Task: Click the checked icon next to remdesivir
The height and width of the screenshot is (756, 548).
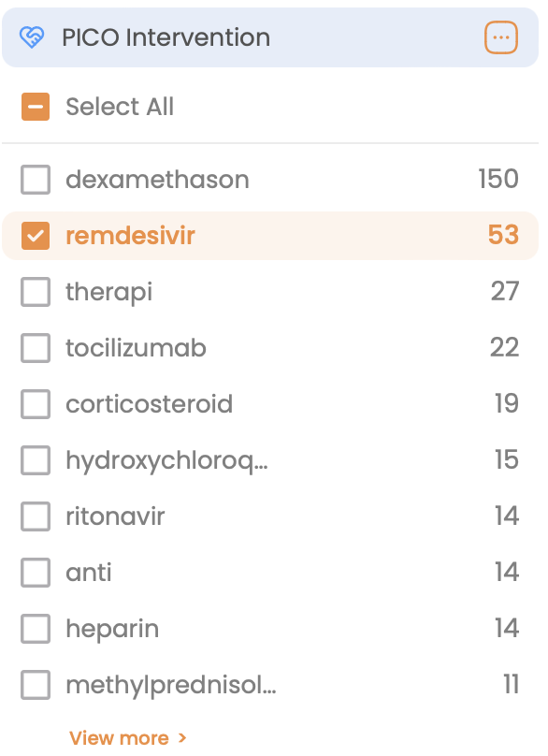Action: (36, 236)
